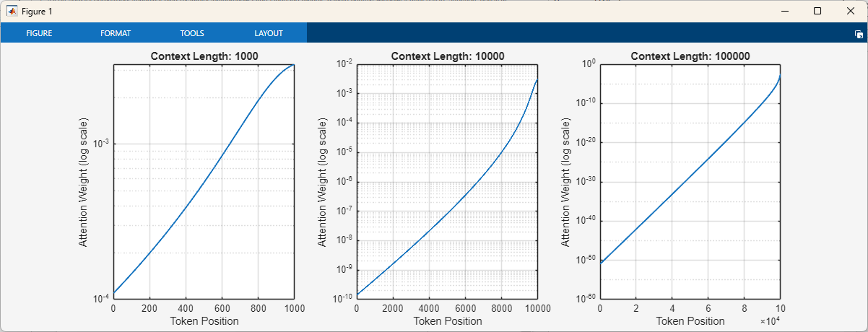Select the 'Context Length: 1000' plot title
This screenshot has height=332, width=868.
click(204, 56)
